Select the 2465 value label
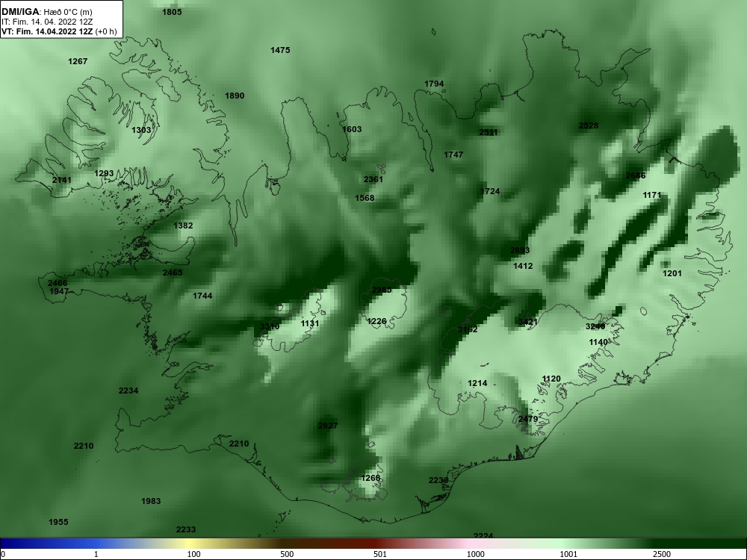The image size is (747, 560). tap(173, 273)
